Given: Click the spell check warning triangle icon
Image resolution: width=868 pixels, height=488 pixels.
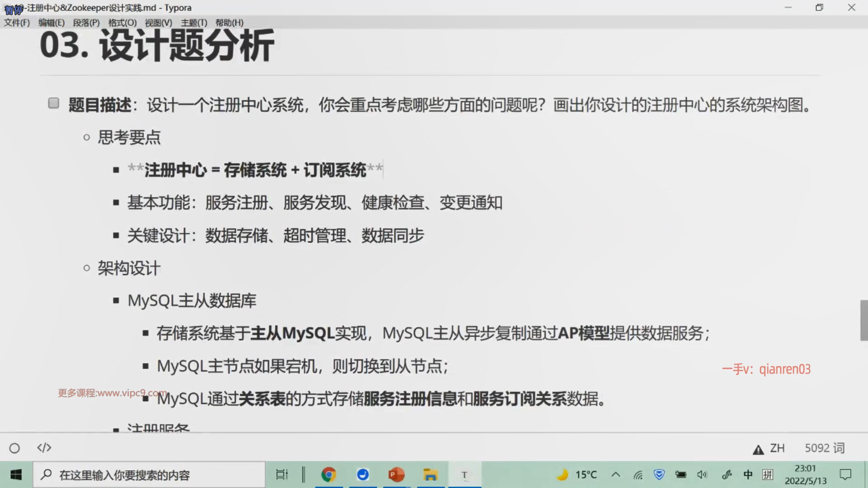Looking at the screenshot, I should (758, 449).
